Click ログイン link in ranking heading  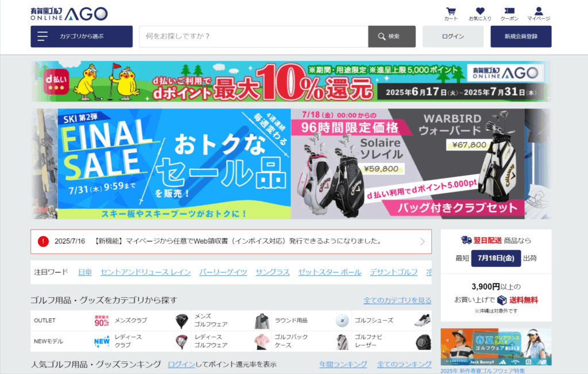(x=181, y=364)
